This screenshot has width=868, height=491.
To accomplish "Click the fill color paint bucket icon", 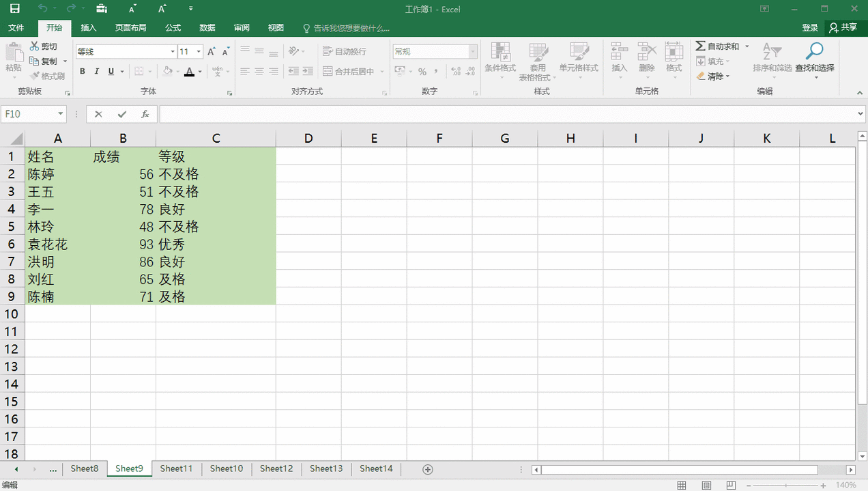I will tap(168, 72).
